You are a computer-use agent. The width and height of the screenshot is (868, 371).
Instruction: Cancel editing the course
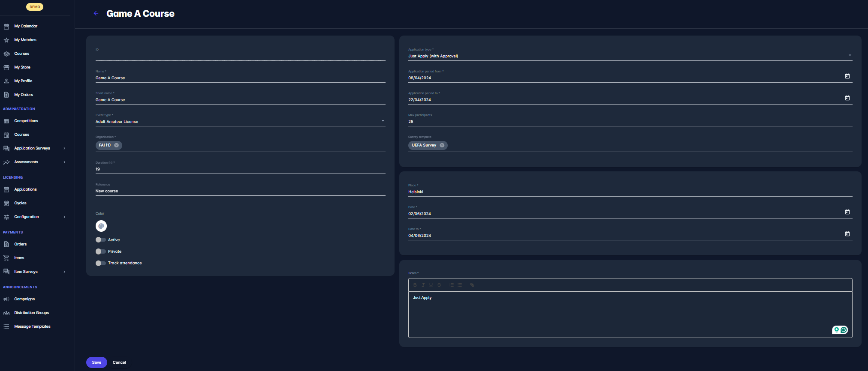pos(119,362)
